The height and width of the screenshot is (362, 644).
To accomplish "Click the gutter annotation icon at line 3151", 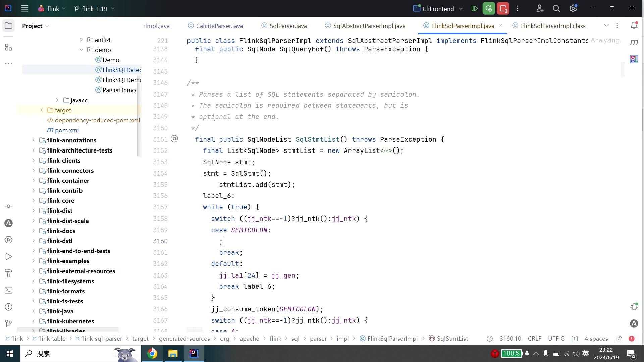I will click(x=174, y=139).
